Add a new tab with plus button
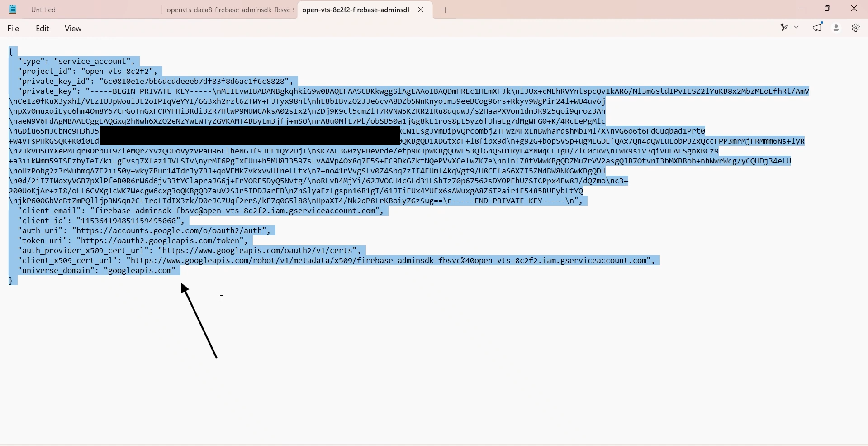The width and height of the screenshot is (868, 446). (446, 10)
